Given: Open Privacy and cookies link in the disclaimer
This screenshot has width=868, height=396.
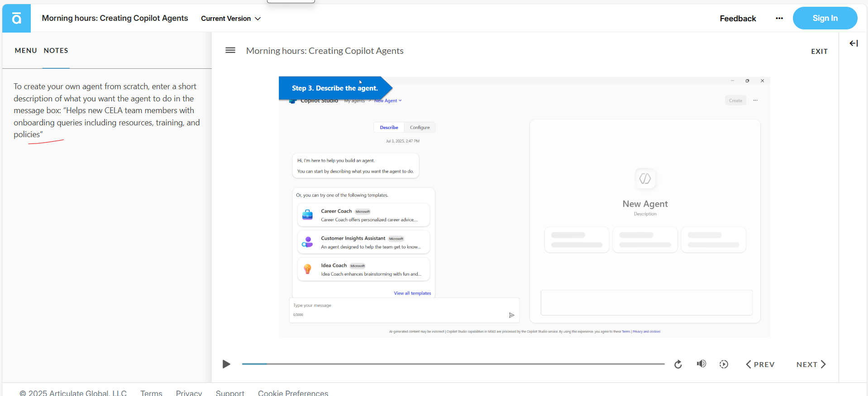Looking at the screenshot, I should [x=646, y=332].
